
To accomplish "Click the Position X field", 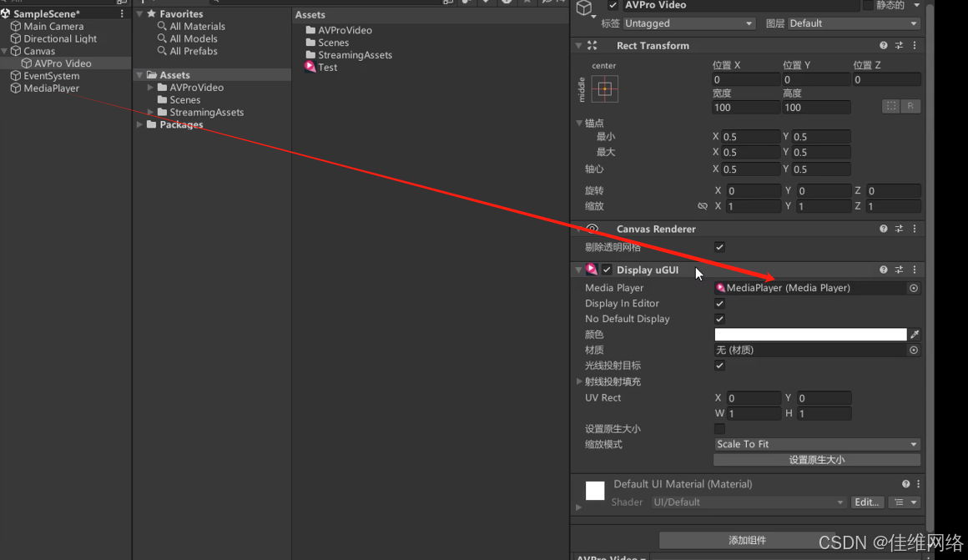I will coord(746,79).
